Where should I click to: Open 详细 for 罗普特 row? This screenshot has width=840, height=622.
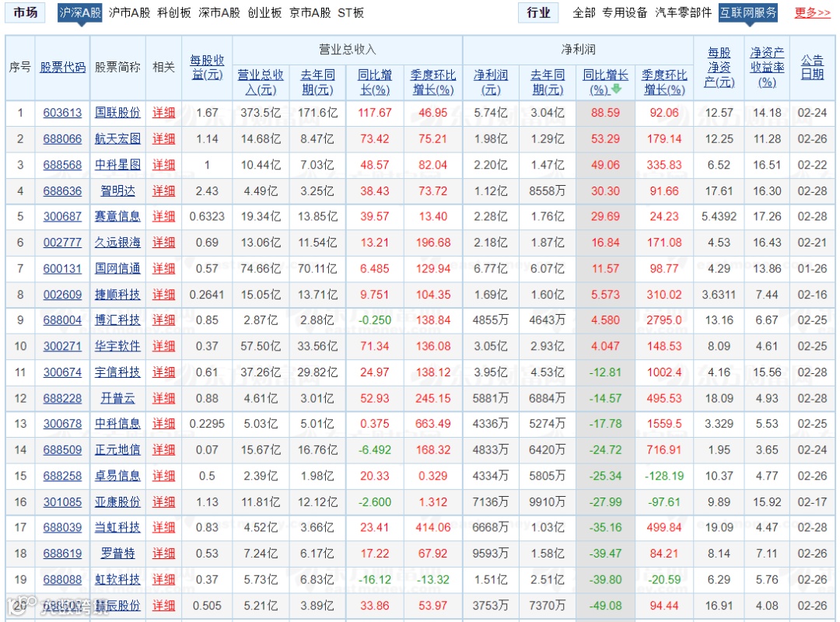click(163, 554)
